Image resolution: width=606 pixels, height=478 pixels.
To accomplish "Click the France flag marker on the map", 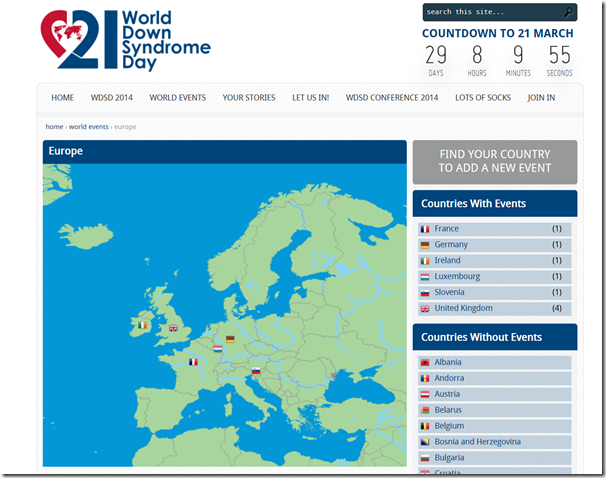I will (x=193, y=362).
